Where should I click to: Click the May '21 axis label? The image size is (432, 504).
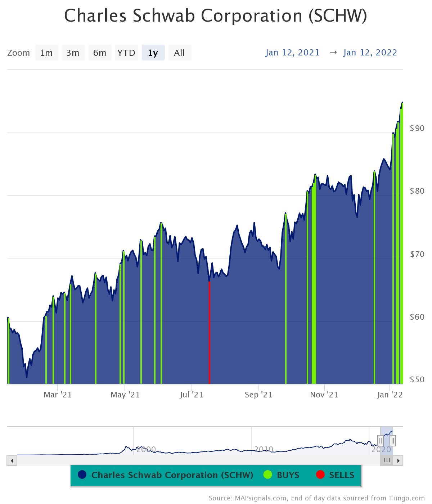tap(125, 395)
